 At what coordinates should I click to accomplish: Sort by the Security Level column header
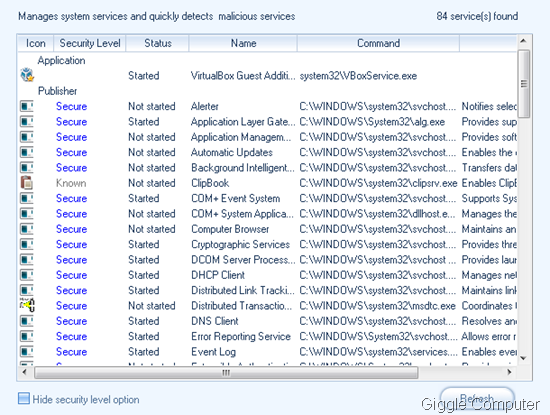pos(90,43)
